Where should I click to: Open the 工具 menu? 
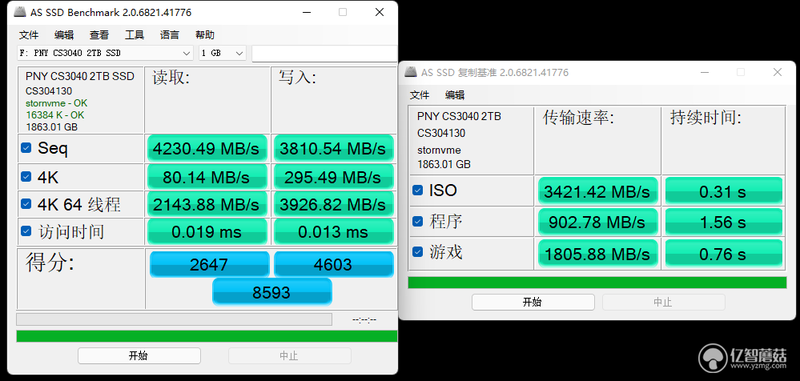pos(134,35)
